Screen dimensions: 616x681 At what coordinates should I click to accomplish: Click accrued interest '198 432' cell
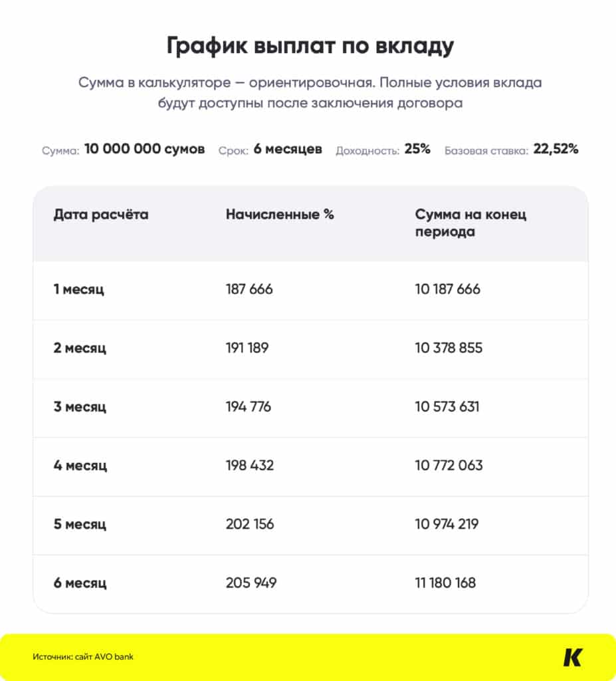click(250, 465)
